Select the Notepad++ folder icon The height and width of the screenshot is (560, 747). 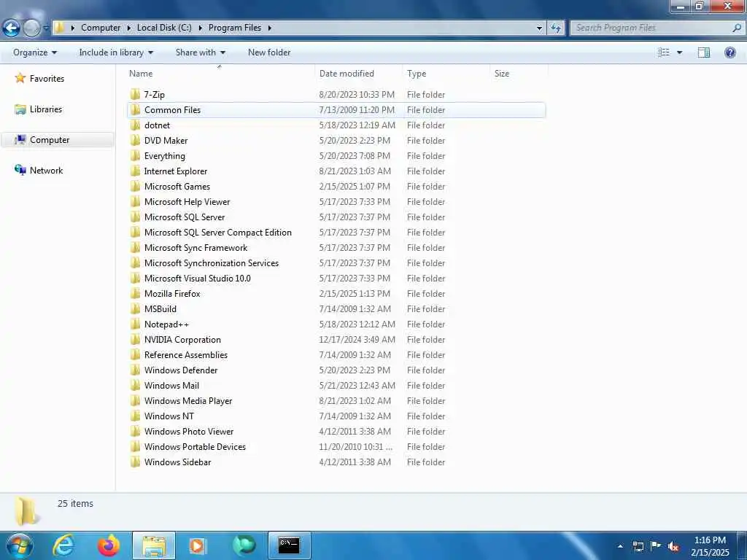pos(135,324)
